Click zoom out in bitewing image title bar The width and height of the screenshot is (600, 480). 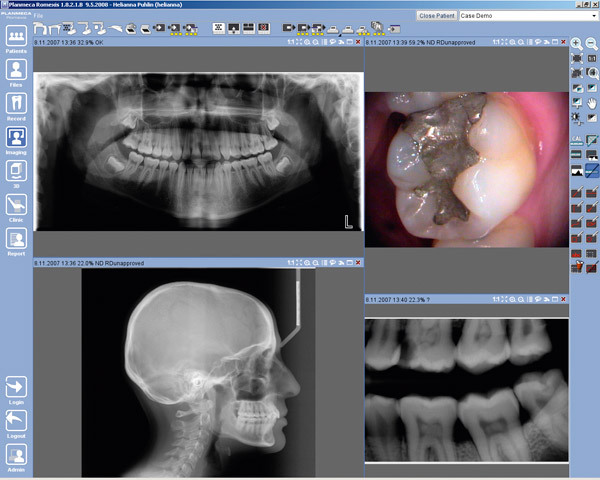pos(521,299)
